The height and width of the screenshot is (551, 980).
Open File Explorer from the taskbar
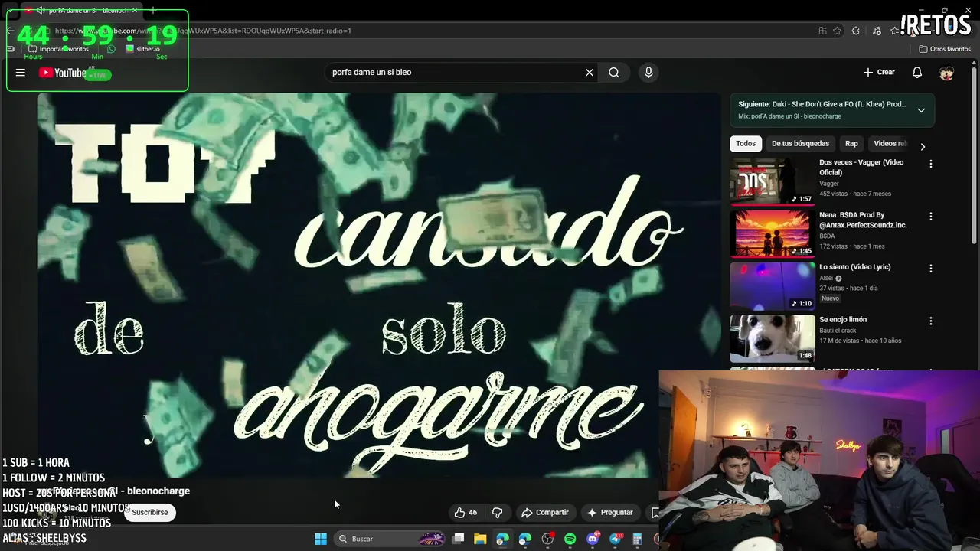tap(480, 539)
